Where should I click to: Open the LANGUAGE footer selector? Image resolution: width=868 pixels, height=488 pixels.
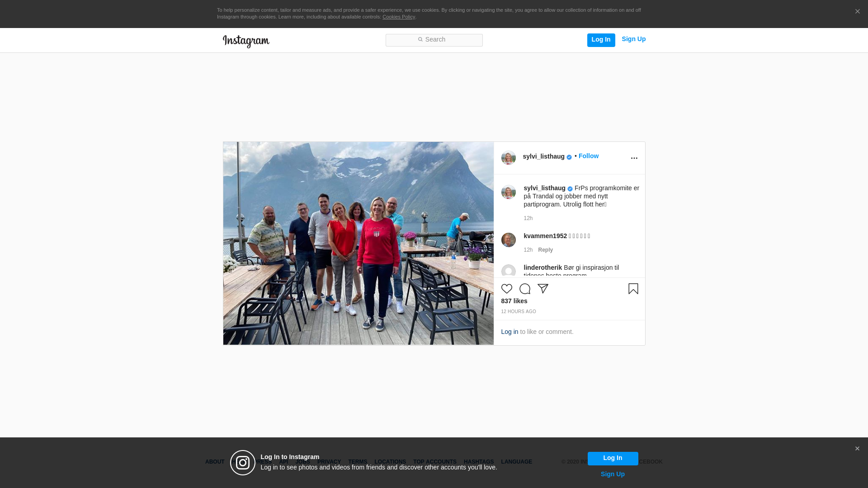coord(517,462)
